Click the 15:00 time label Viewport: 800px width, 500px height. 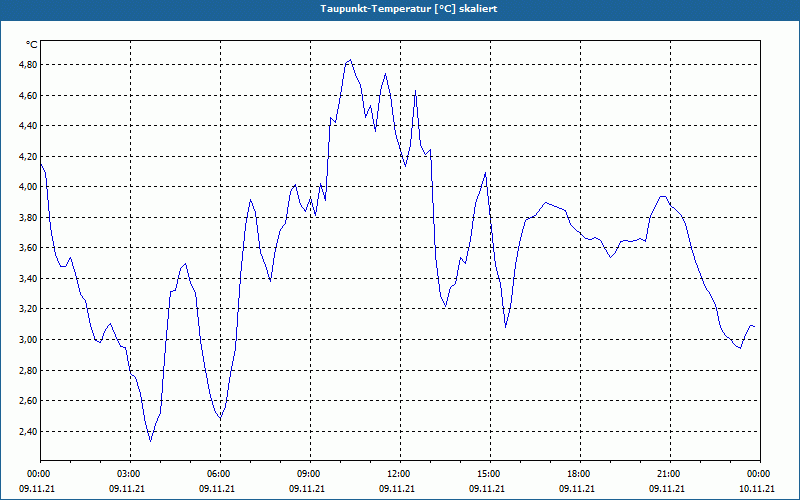490,474
